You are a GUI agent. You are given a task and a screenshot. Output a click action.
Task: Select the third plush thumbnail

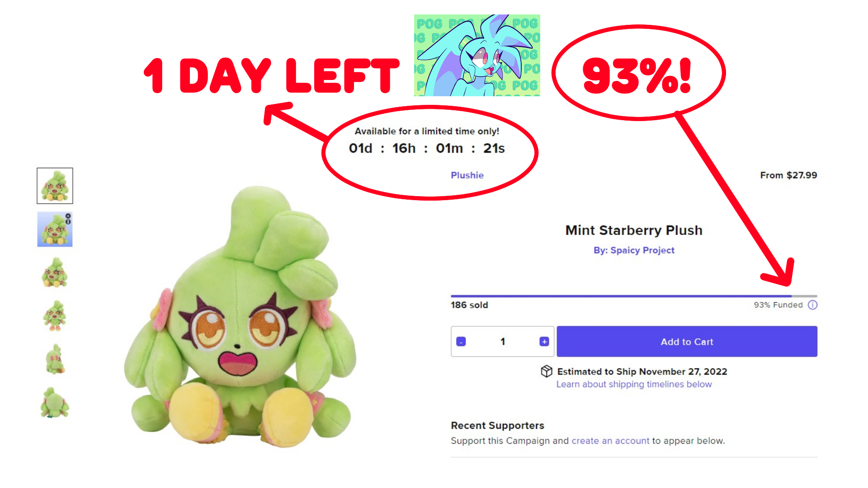[55, 272]
